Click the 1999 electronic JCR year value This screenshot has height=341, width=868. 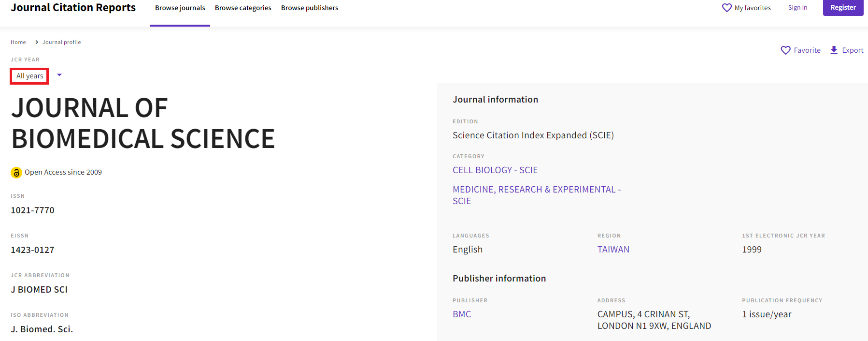(752, 250)
